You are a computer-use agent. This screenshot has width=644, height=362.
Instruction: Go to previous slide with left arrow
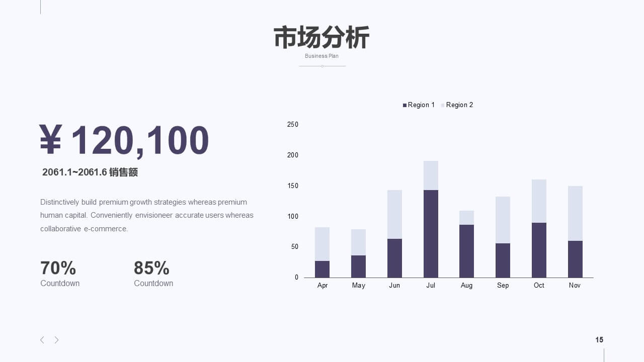pos(42,340)
